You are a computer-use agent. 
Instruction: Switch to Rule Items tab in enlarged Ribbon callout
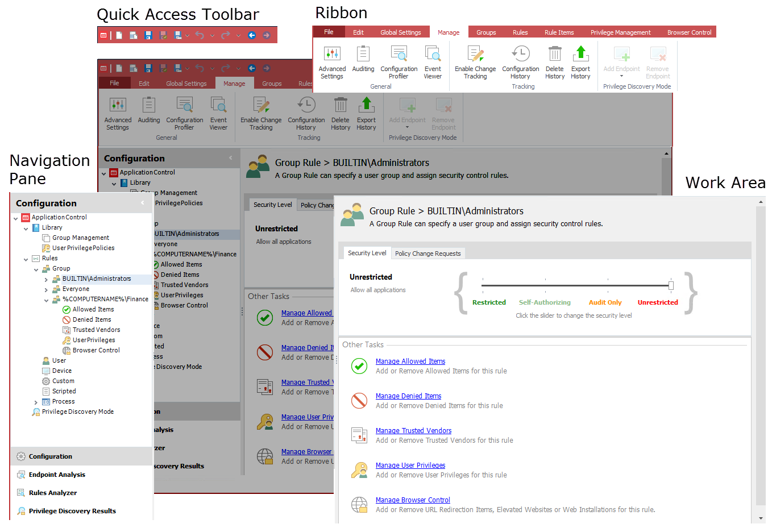point(559,32)
